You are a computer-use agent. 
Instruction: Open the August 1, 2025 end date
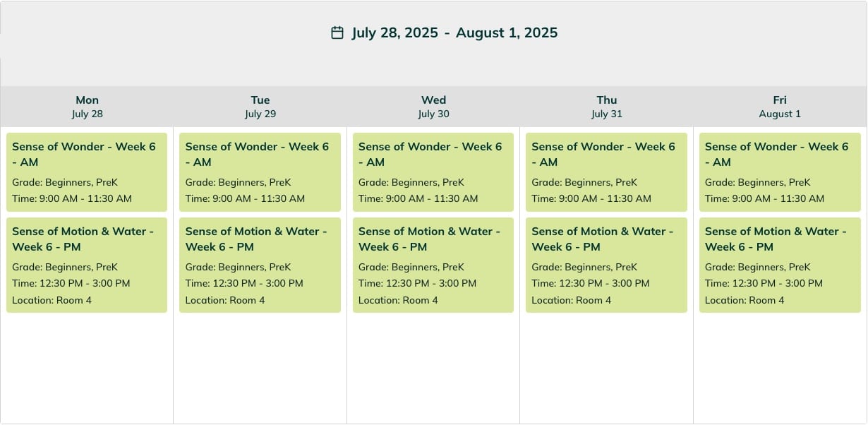(507, 32)
